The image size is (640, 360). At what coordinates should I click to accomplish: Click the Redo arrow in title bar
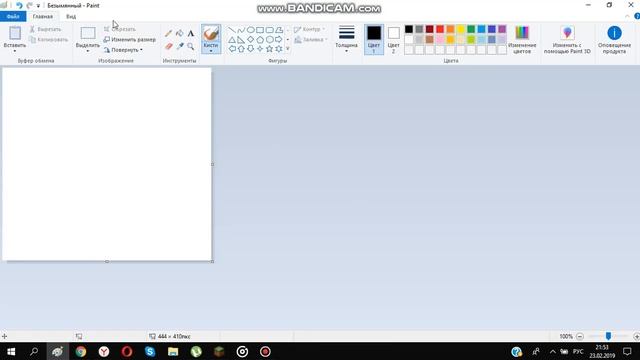(29, 5)
